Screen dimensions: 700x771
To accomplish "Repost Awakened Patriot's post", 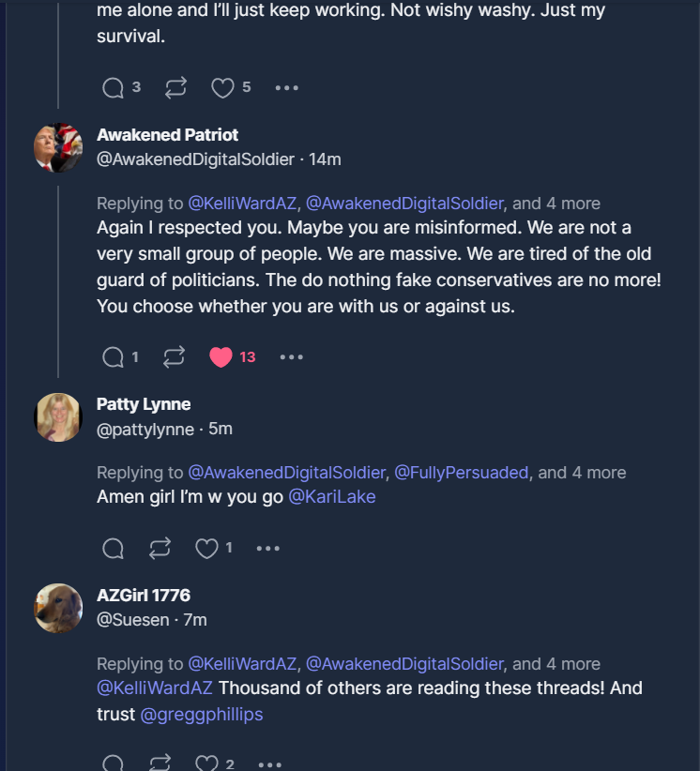I will (175, 357).
